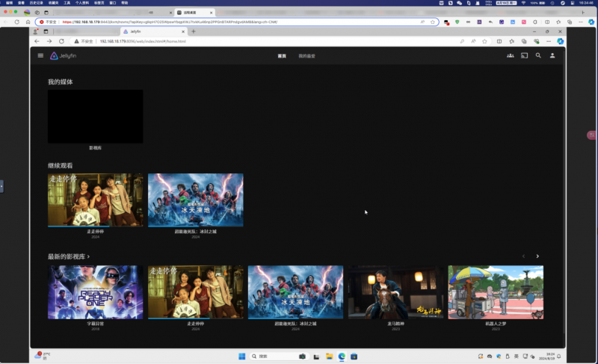Resume 走走停停 in continue watching
Image resolution: width=598 pixels, height=364 pixels.
click(95, 200)
